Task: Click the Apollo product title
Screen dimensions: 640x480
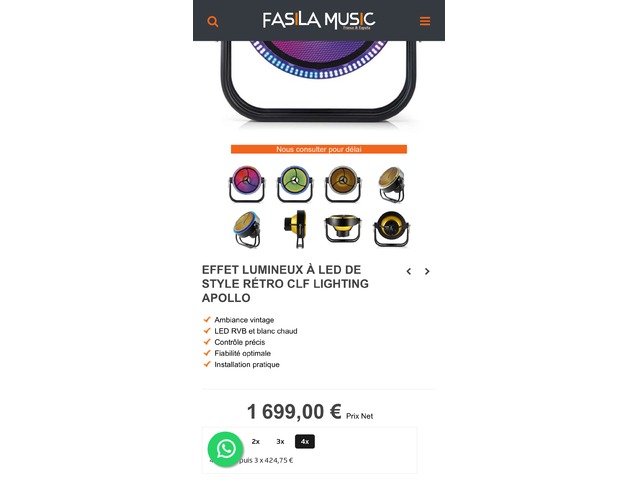Action: tap(285, 284)
